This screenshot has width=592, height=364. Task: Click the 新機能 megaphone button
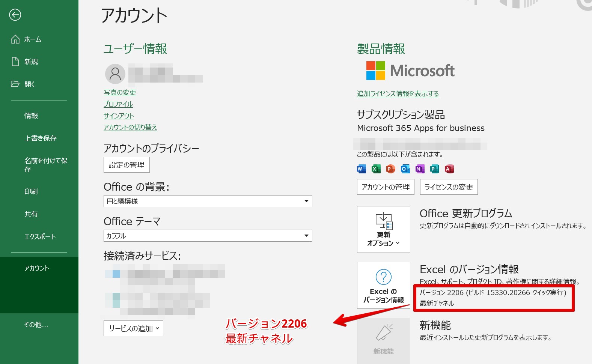click(383, 341)
